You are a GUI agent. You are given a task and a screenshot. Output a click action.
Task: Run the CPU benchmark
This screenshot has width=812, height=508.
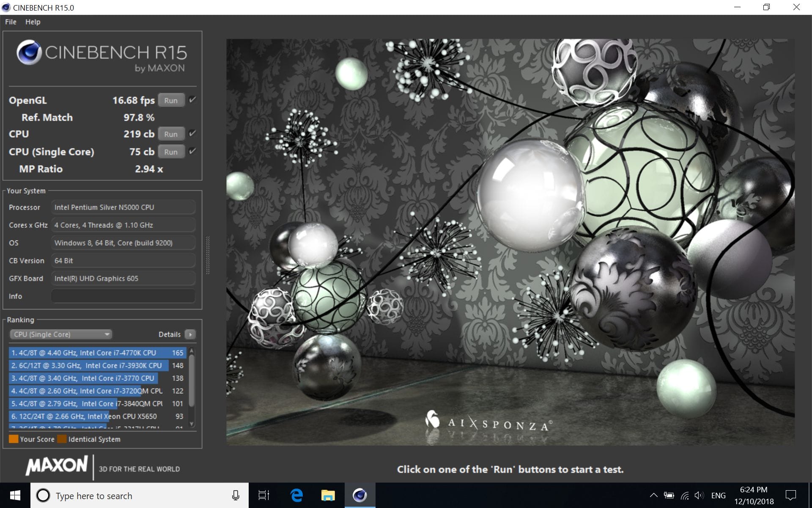[171, 134]
